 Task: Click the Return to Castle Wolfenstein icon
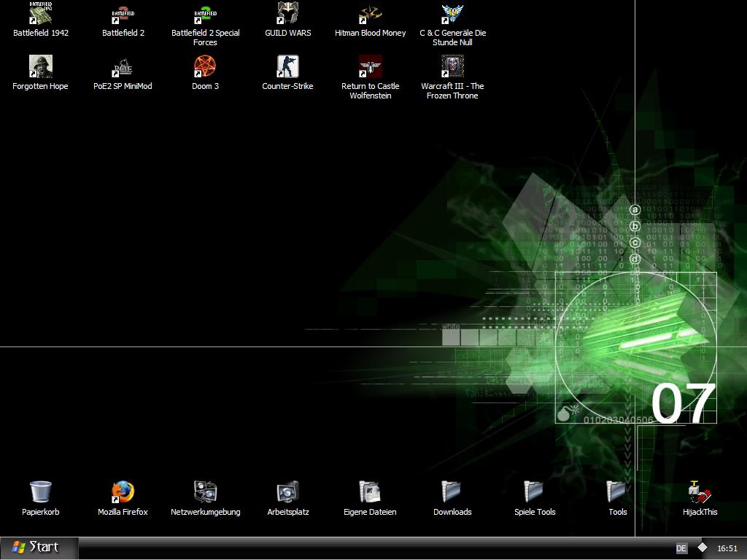(370, 66)
